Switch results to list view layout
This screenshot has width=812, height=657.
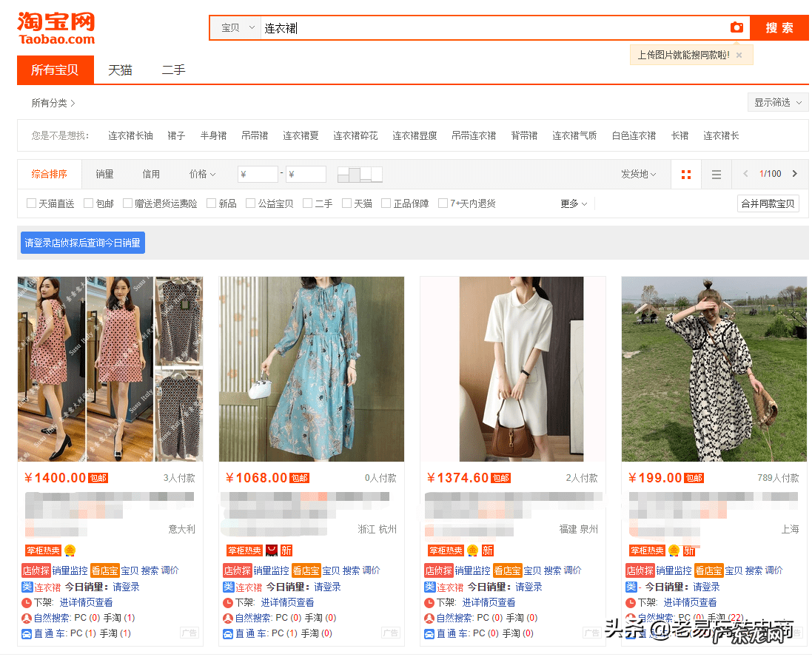(716, 174)
